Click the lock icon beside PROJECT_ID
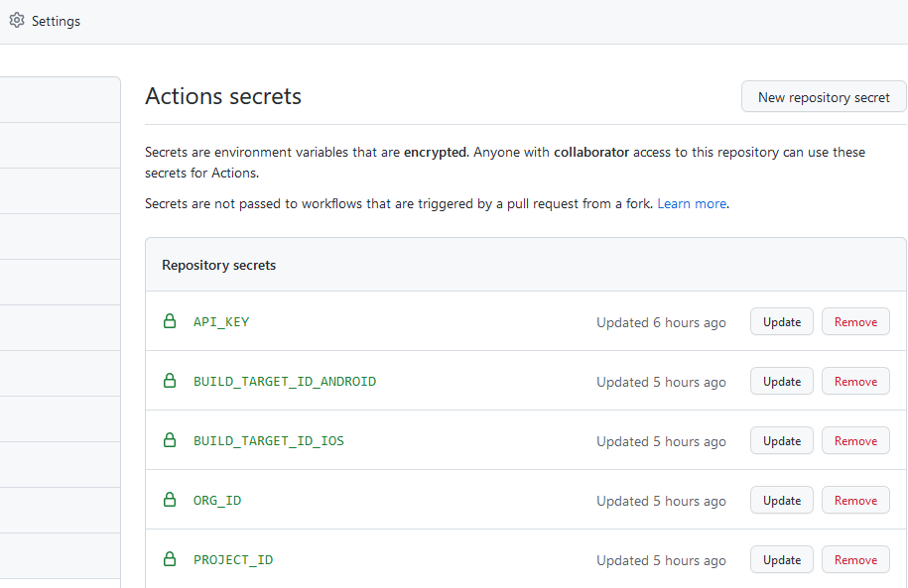908x588 pixels. [170, 559]
